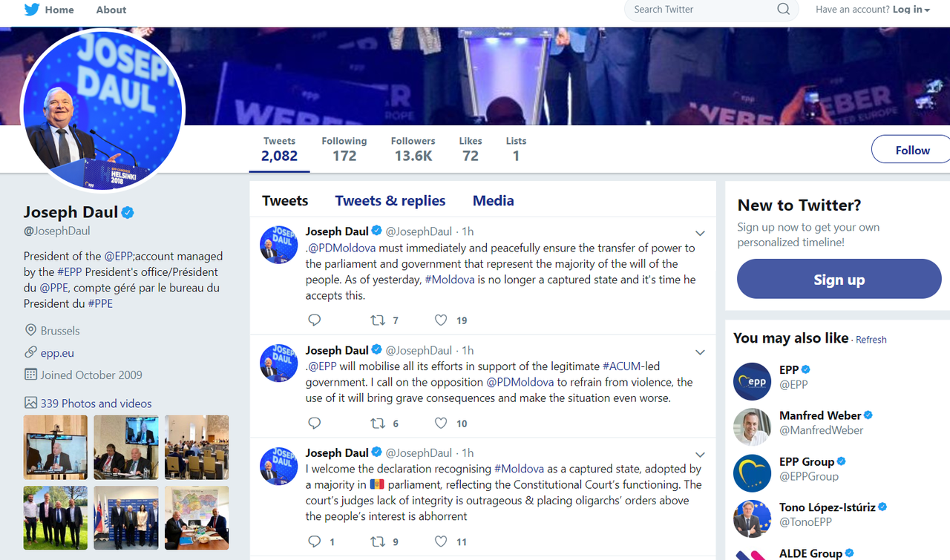Open the more menu on the first tweet
The height and width of the screenshot is (560, 950).
click(699, 233)
